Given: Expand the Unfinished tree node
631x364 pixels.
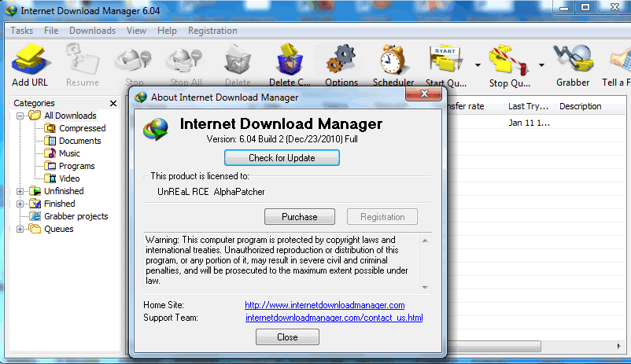Looking at the screenshot, I should click(x=20, y=192).
